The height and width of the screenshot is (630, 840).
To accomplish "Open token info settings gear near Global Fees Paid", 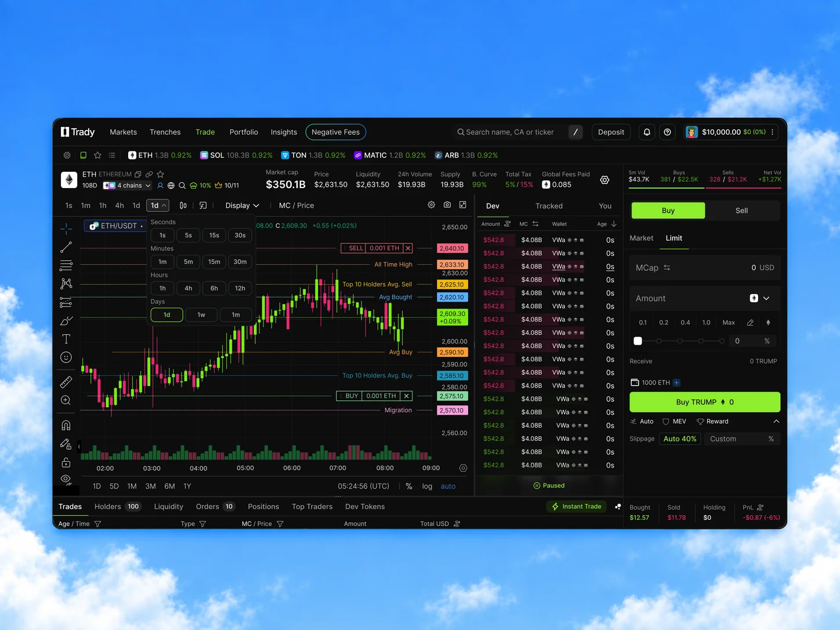I will tap(604, 180).
